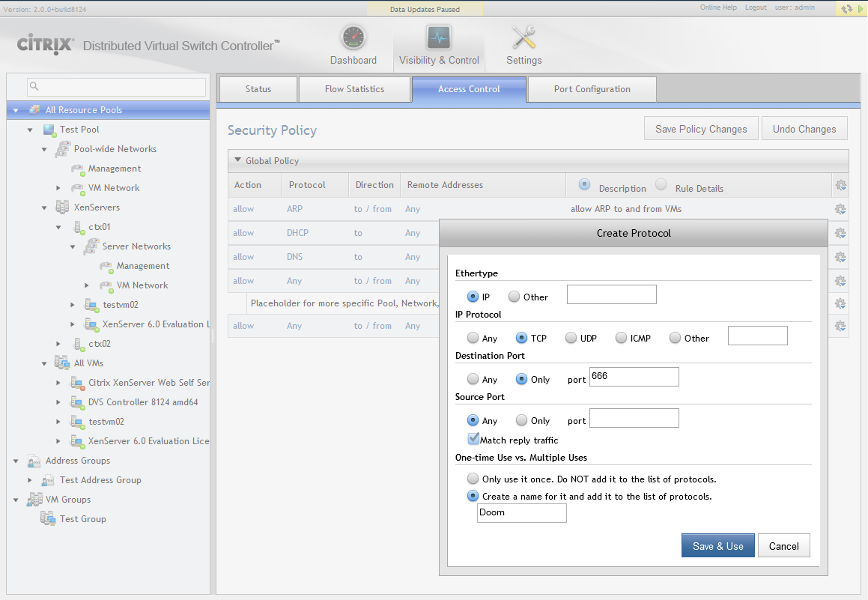
Task: Collapse the Global Policy section
Action: click(237, 160)
